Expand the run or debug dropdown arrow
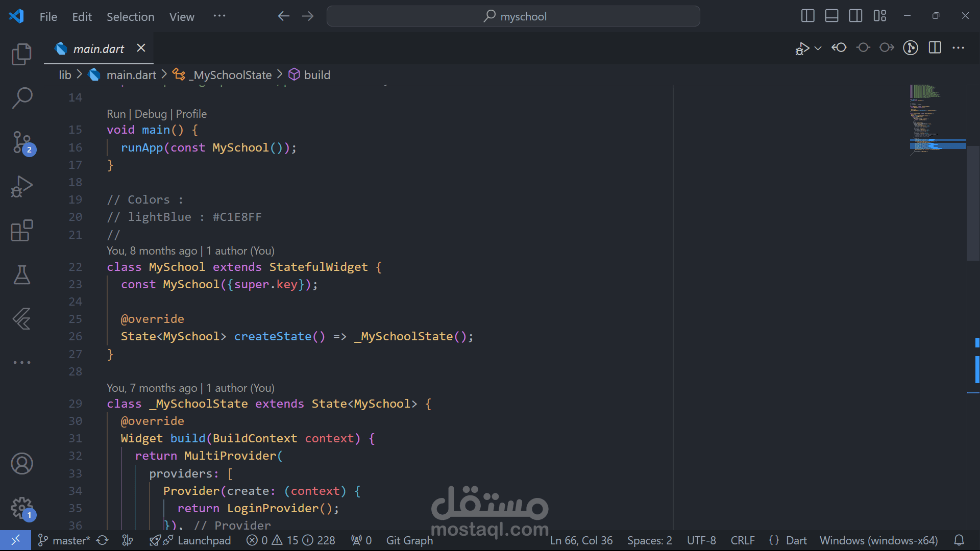The height and width of the screenshot is (551, 980). (818, 48)
